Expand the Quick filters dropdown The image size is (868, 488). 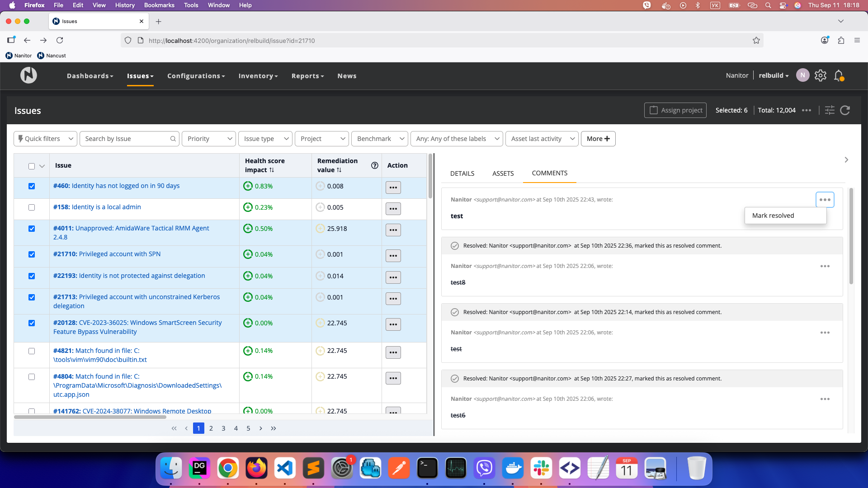[x=45, y=139]
